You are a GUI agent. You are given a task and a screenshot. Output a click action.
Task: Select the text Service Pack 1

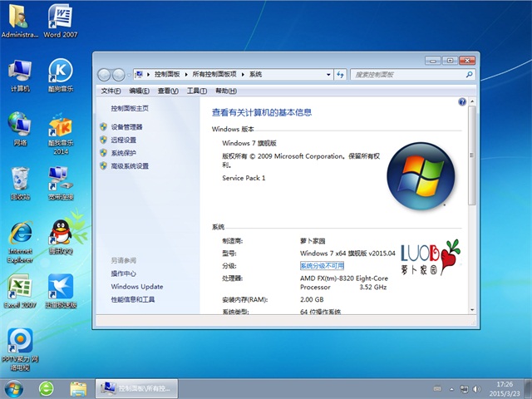coord(244,178)
